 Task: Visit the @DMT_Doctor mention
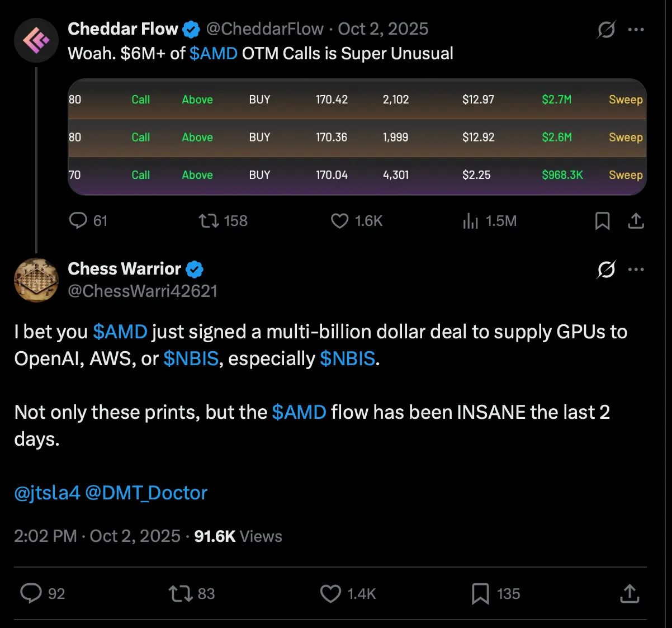point(147,493)
